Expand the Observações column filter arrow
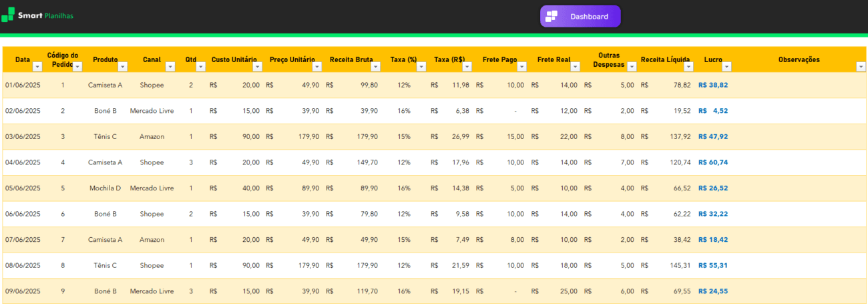 coord(860,67)
